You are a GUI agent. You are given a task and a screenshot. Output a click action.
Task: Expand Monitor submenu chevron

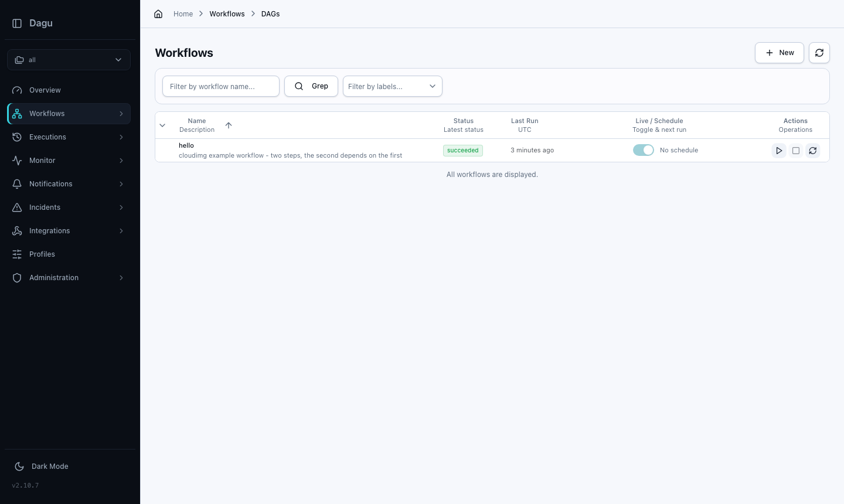[x=121, y=161]
